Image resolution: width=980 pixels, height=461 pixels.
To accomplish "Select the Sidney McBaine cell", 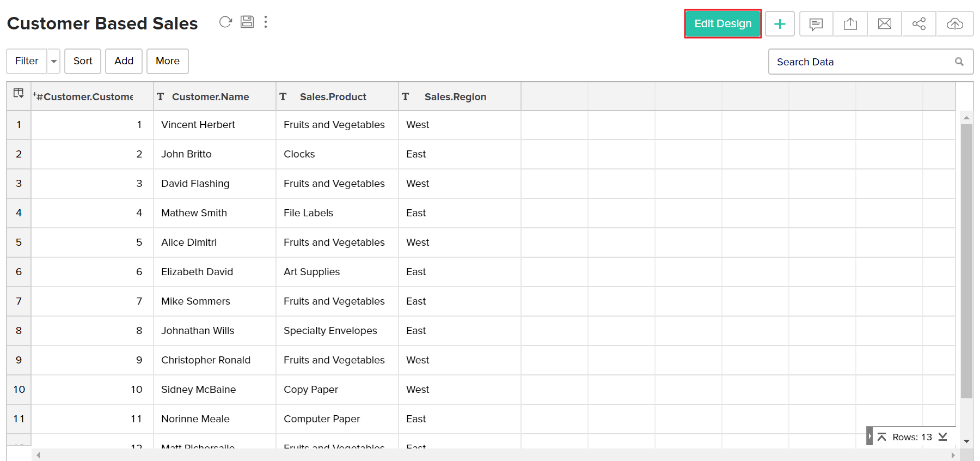I will [x=215, y=390].
